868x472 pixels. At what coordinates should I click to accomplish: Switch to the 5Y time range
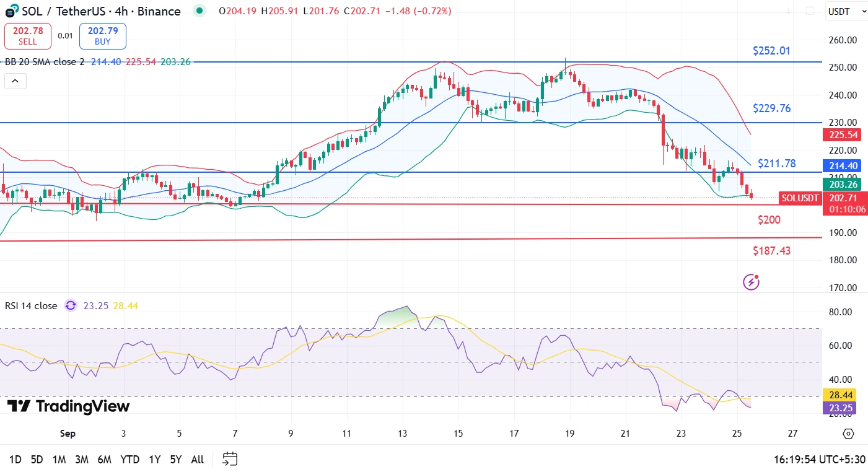[175, 460]
